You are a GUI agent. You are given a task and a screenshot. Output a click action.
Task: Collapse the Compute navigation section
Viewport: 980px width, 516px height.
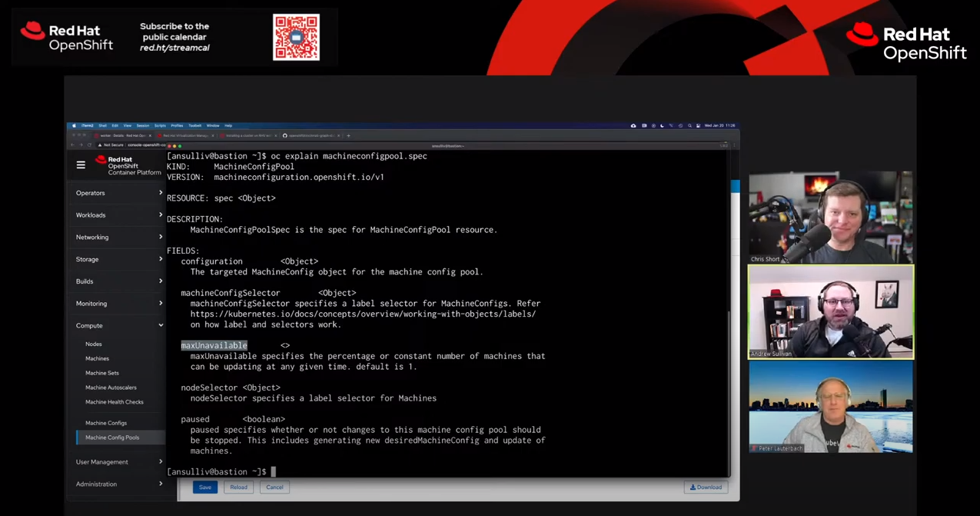118,325
